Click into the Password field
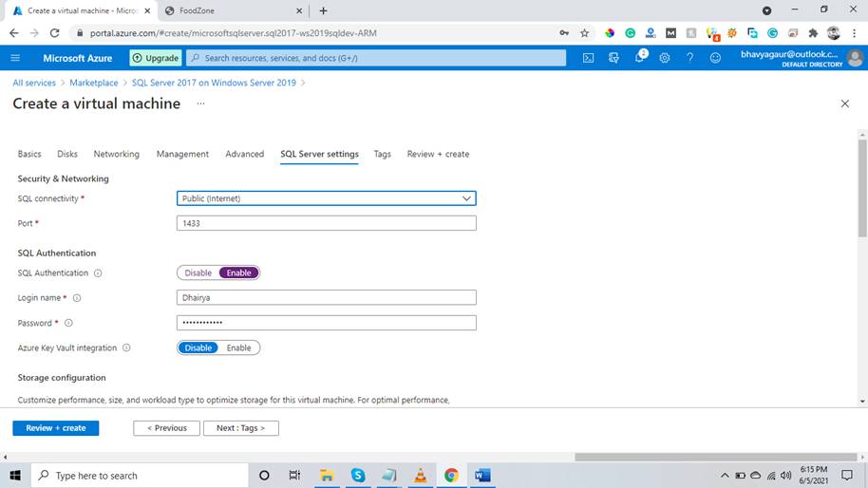 326,323
